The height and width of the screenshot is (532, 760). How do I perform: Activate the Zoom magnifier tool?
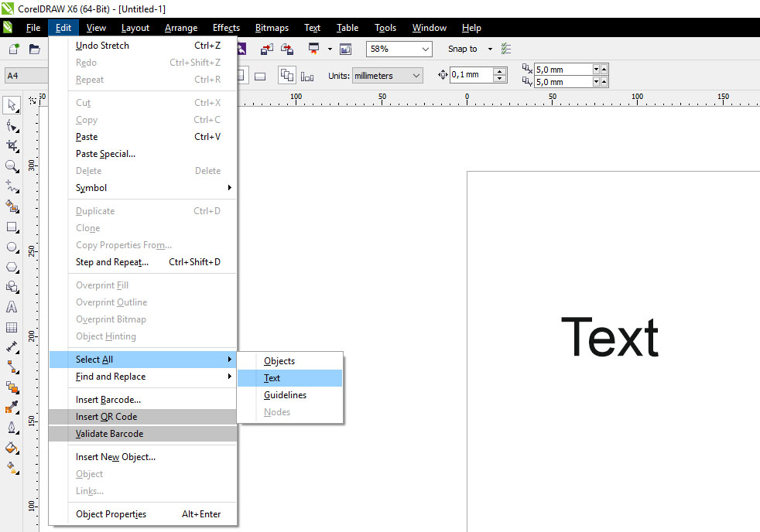[12, 166]
